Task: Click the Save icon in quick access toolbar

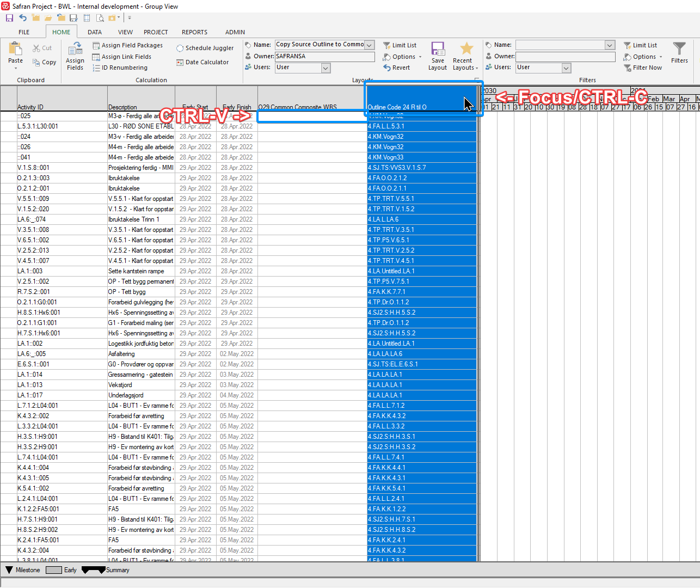Action: (9, 18)
